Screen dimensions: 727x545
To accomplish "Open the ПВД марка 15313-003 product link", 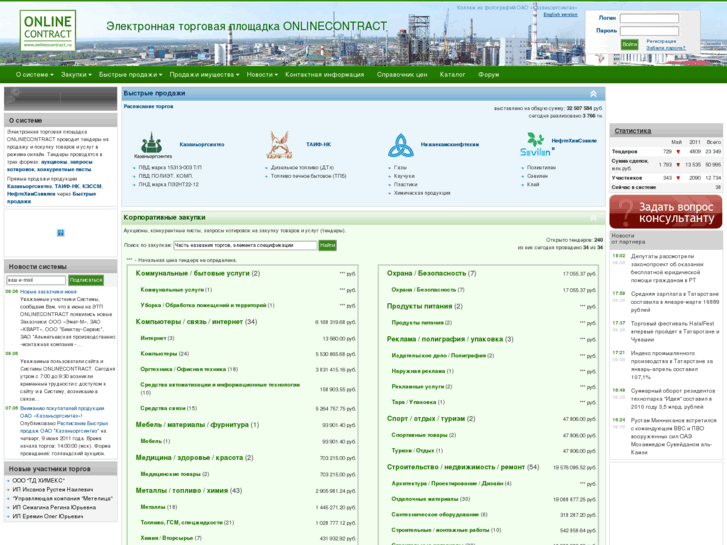I will point(170,167).
